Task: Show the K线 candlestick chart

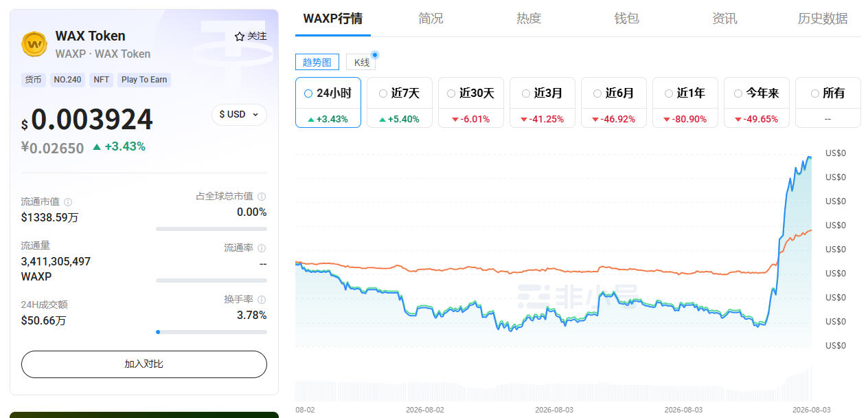Action: pyautogui.click(x=361, y=62)
